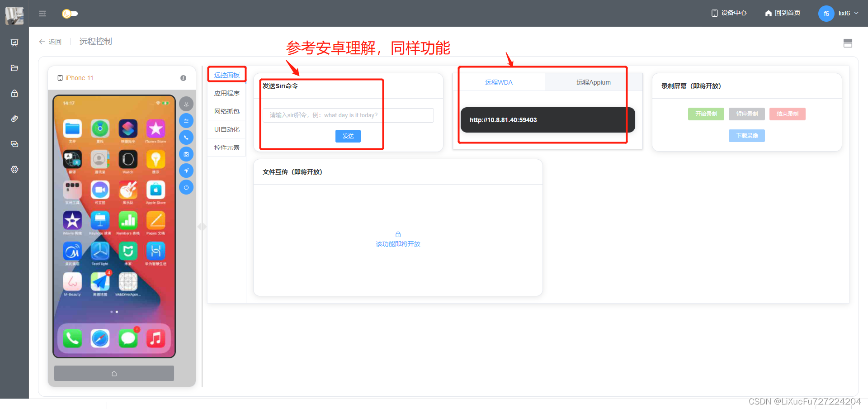Click the phone call icon beside device screen

click(186, 138)
